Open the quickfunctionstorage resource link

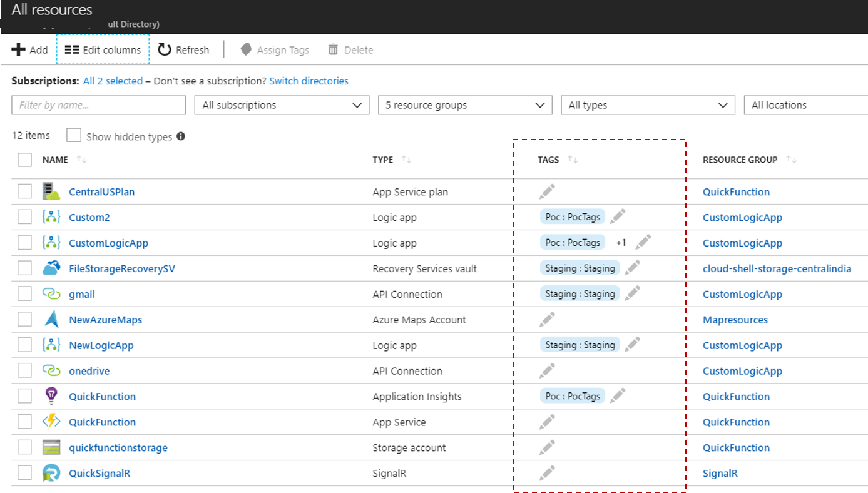(x=118, y=447)
